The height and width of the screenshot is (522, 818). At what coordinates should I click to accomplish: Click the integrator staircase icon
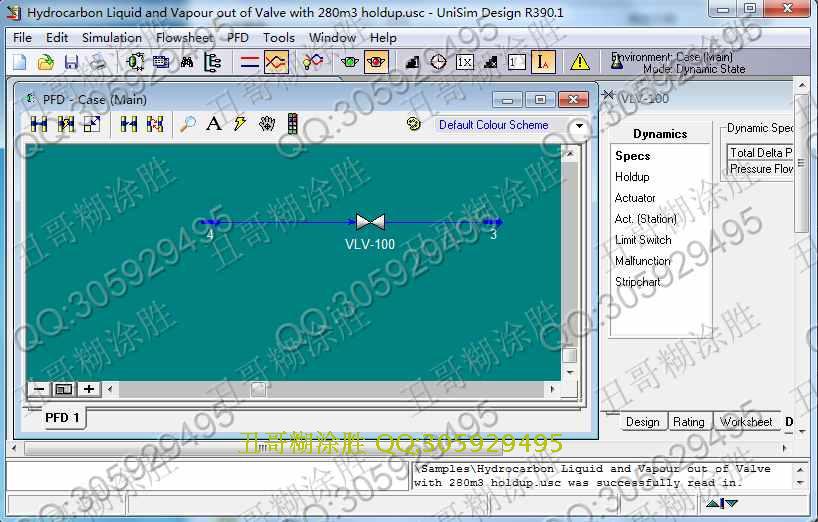pos(412,62)
